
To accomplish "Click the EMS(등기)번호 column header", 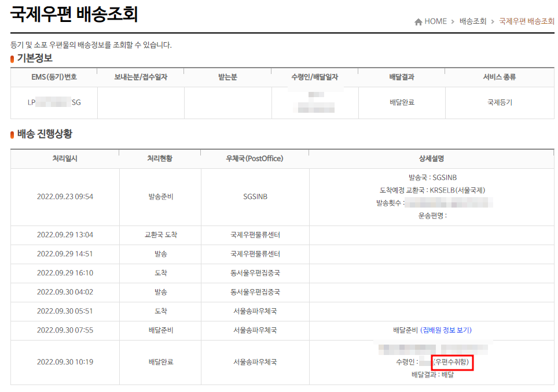I will point(54,77).
